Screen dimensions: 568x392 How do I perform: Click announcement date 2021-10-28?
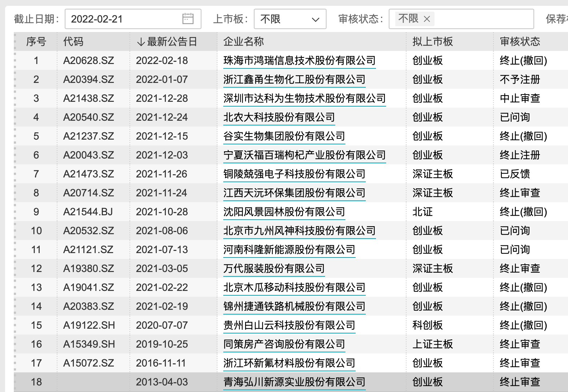[x=162, y=212]
